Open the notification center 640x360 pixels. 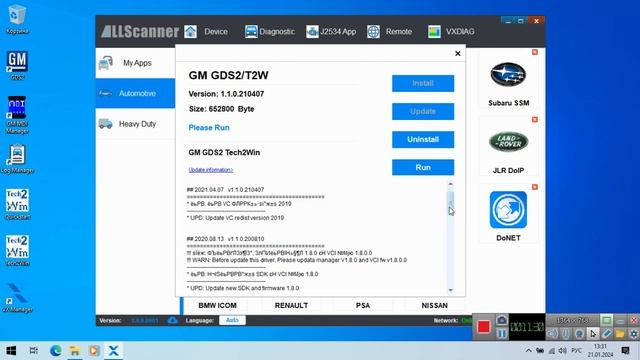click(625, 351)
